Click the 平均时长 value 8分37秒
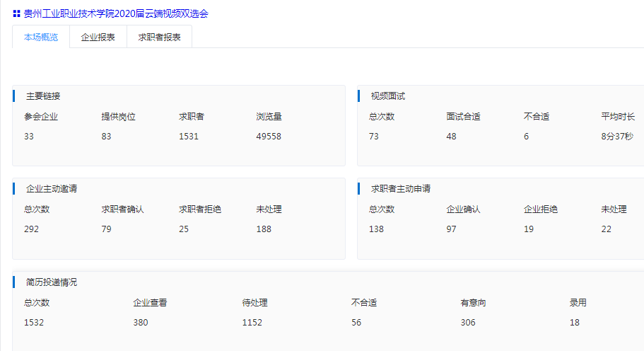 (617, 137)
